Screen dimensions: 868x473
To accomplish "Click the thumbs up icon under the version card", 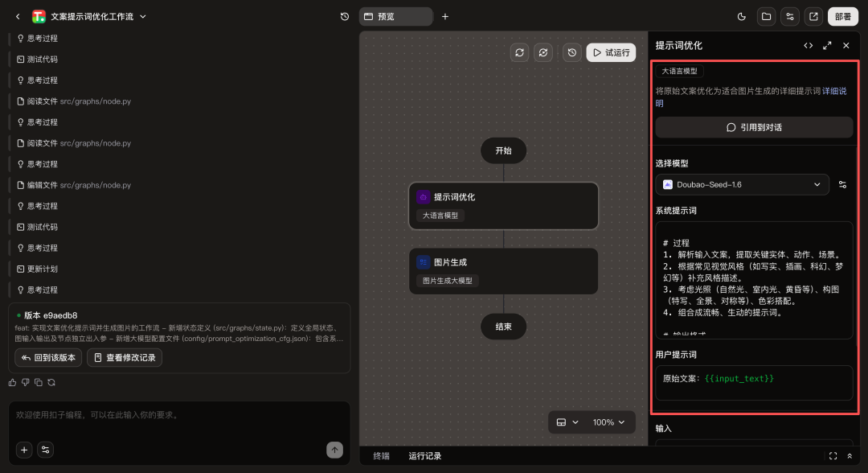I will click(x=13, y=382).
